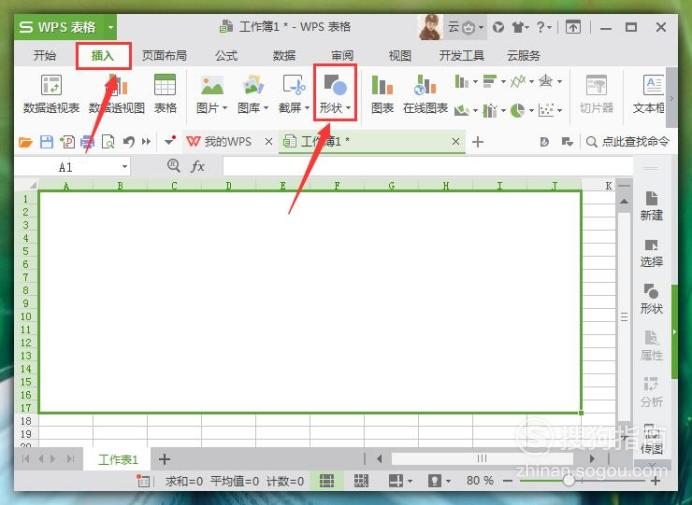Expand more quick access toolbar commands
This screenshot has width=692, height=505.
tap(146, 142)
